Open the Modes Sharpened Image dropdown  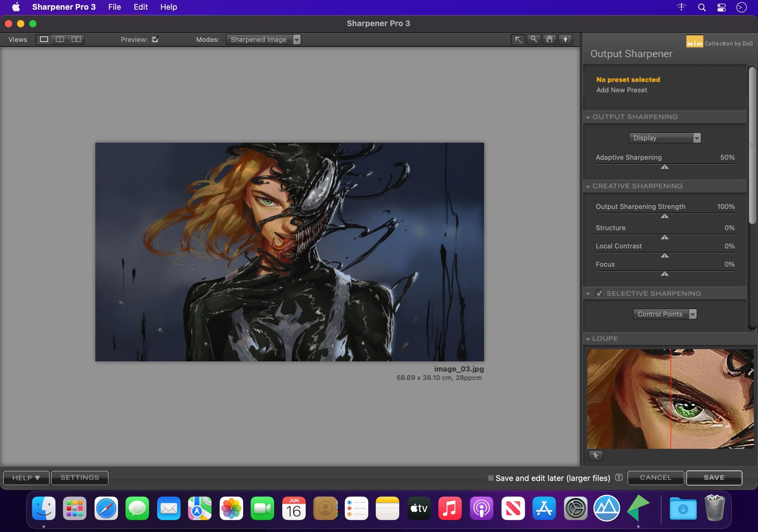[x=263, y=39]
